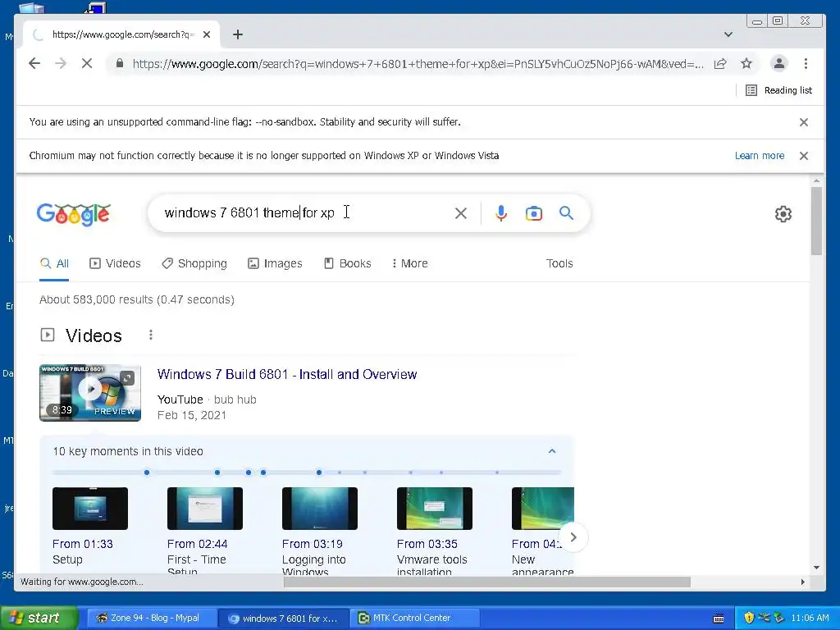840x630 pixels.
Task: Open Windows 7 Build 6801 Install and Overview link
Action: (x=287, y=374)
